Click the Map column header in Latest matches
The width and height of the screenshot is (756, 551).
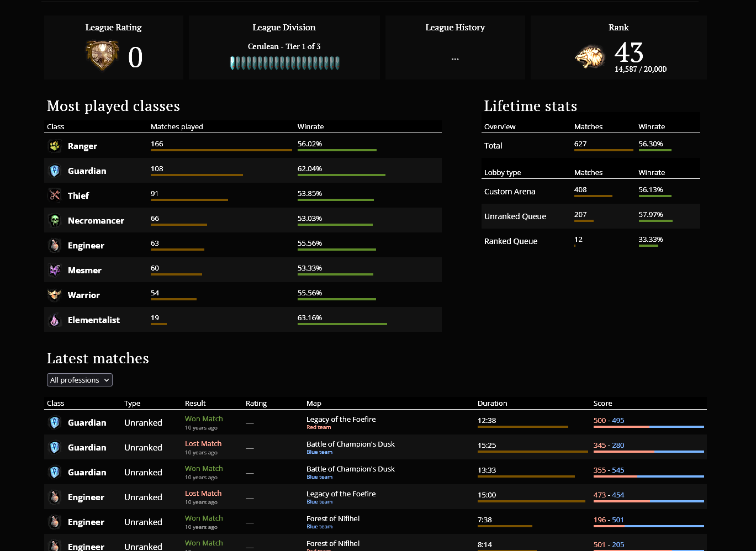click(x=314, y=403)
